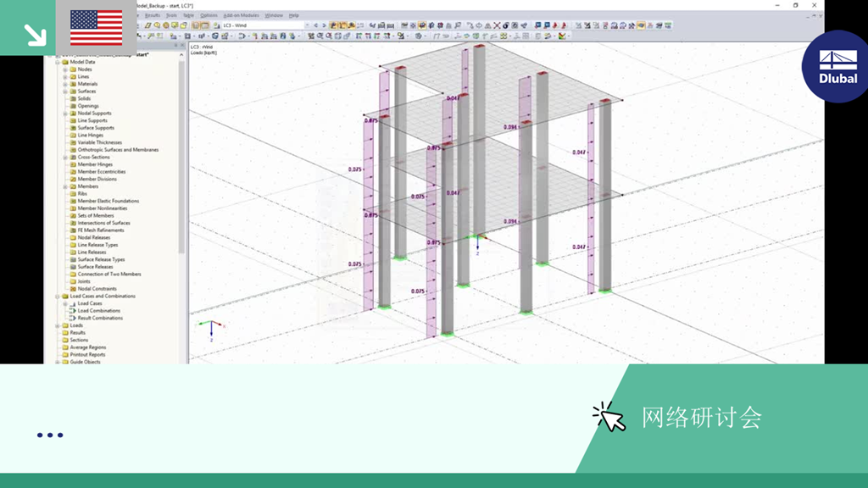Click the Surface Supports folder icon
Viewport: 868px width, 488px height.
pos(73,128)
